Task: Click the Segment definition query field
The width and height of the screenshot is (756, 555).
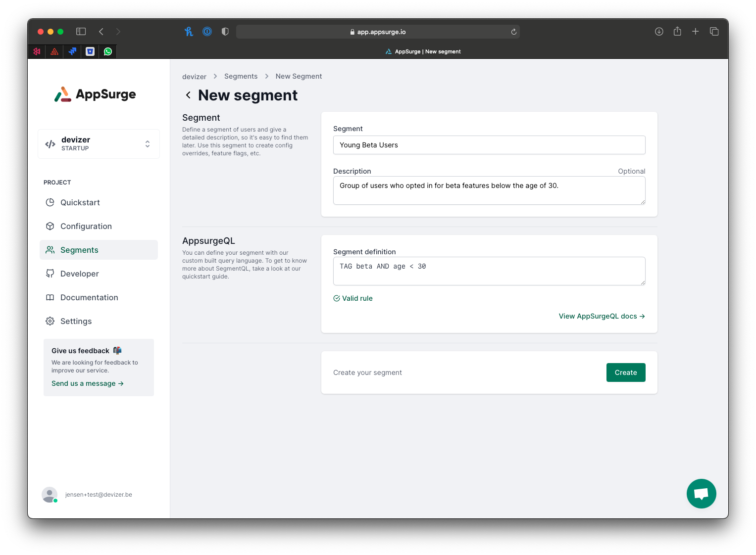Action: (489, 271)
